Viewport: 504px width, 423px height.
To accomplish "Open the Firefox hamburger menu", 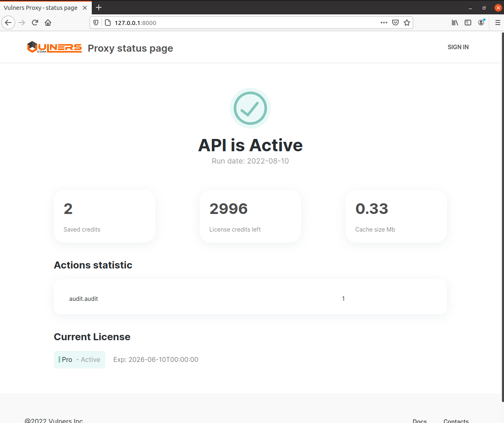I will tap(497, 23).
